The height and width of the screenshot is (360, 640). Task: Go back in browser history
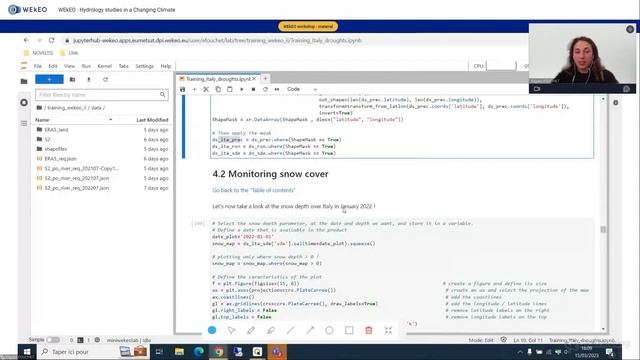pyautogui.click(x=26, y=40)
